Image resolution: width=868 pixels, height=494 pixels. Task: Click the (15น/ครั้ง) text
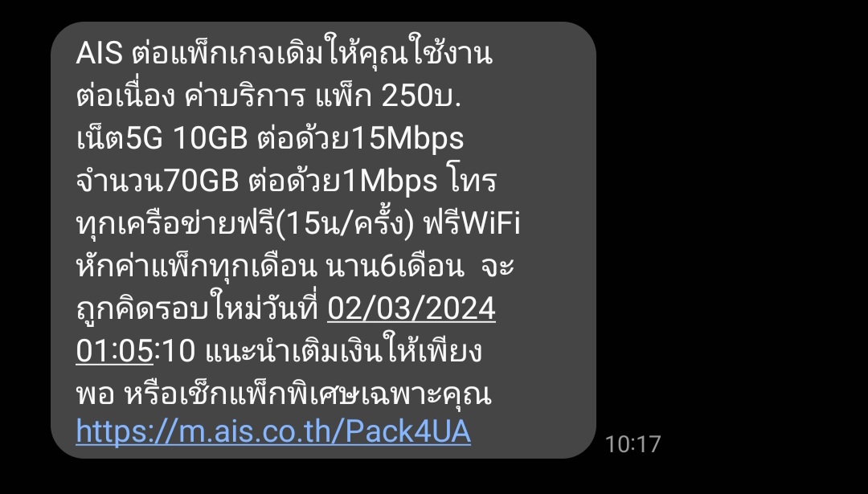[x=345, y=224]
